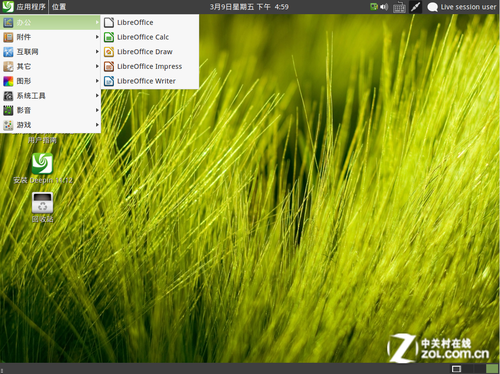
Task: Expand the 系统工具 submenu arrow
Action: click(x=97, y=96)
